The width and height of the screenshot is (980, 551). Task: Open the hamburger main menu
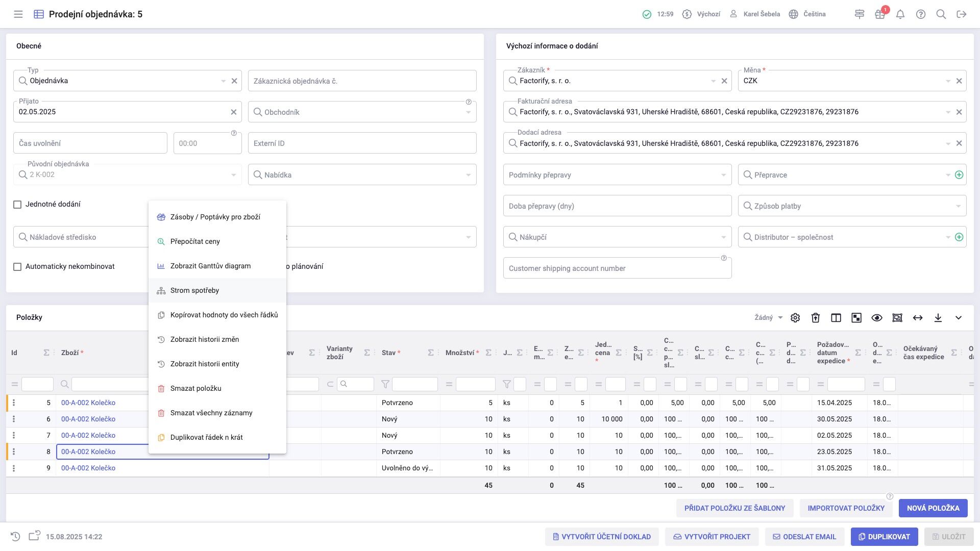18,14
